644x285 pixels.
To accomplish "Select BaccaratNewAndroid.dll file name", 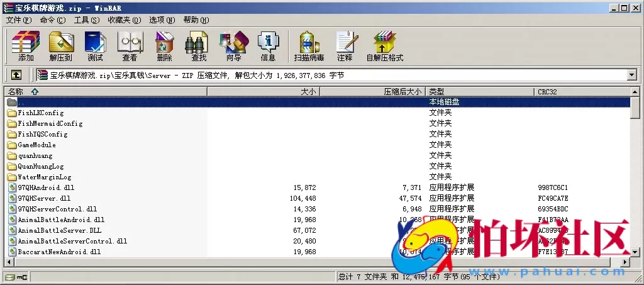I will (x=59, y=252).
